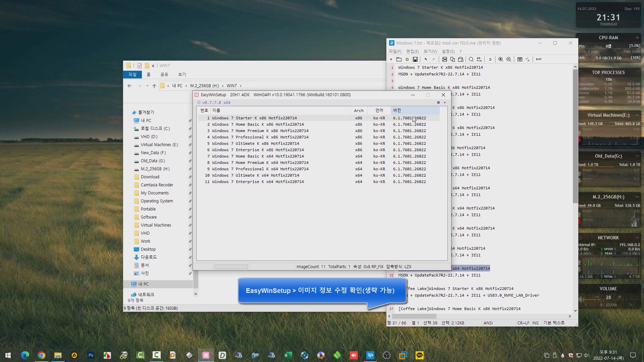Collapse M.2_256GB(H:) gadget minus button
Viewport: 644px width, 362px height.
click(x=637, y=197)
